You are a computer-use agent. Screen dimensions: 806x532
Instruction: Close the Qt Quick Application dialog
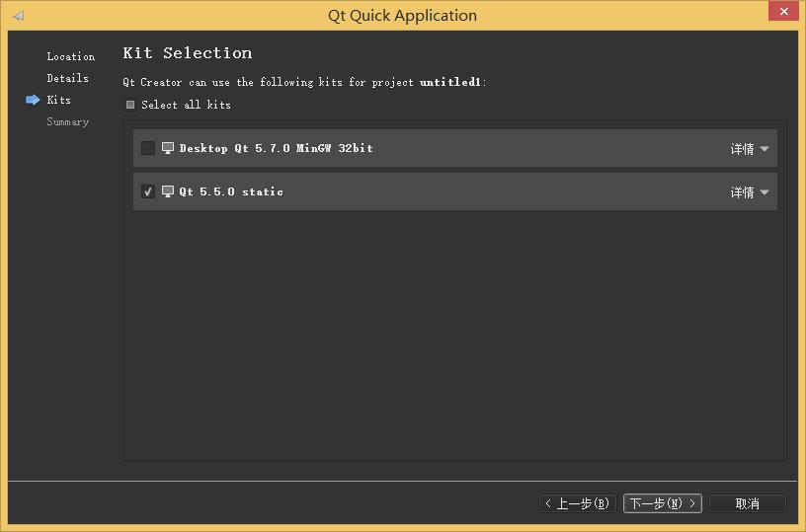pos(783,11)
